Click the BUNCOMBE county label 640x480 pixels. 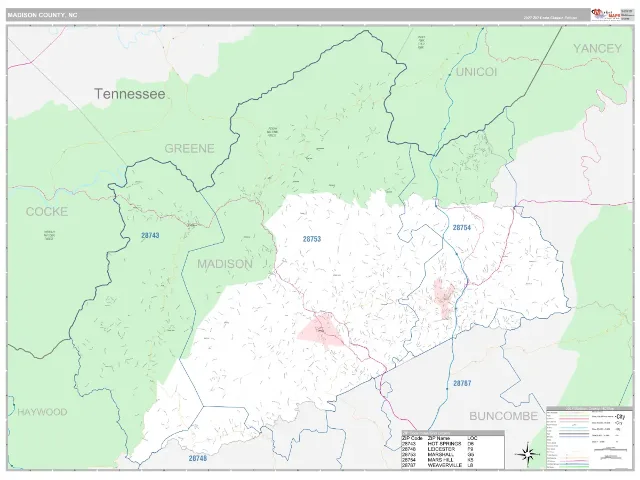[x=503, y=416]
